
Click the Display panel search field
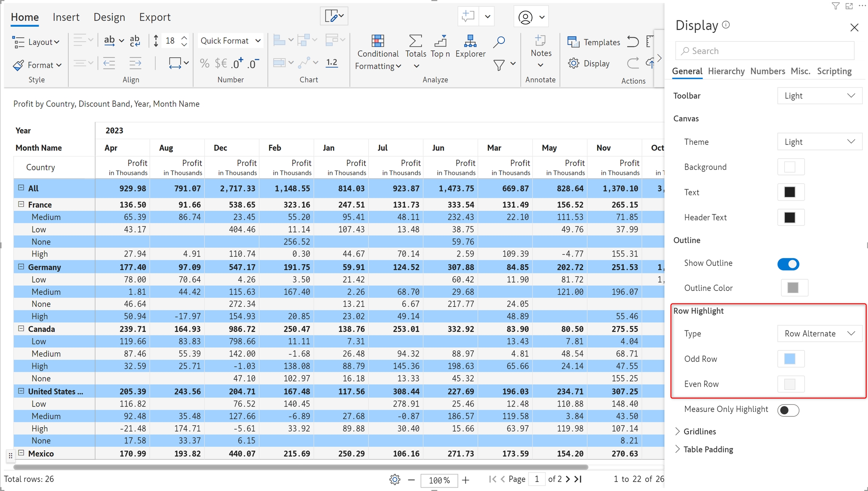click(x=765, y=51)
